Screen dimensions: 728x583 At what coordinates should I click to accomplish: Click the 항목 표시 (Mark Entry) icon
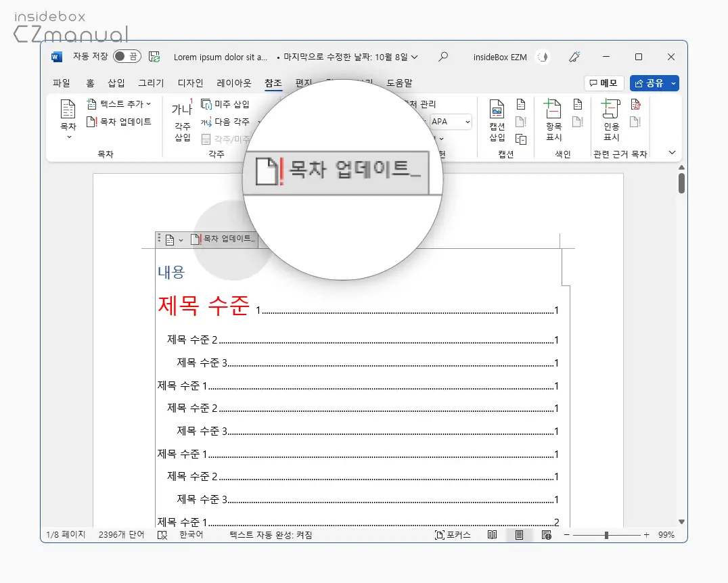click(553, 118)
